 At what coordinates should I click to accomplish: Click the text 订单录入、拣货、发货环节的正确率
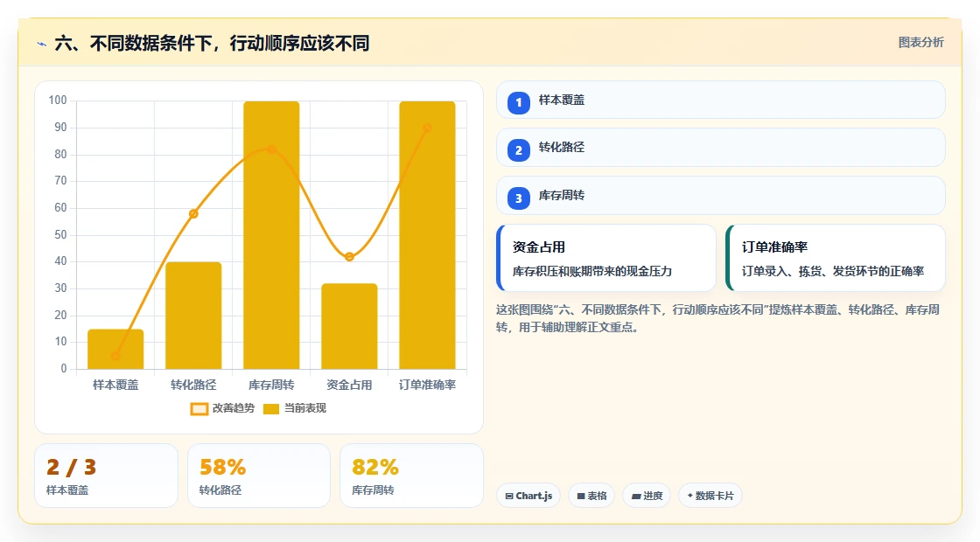pyautogui.click(x=832, y=271)
